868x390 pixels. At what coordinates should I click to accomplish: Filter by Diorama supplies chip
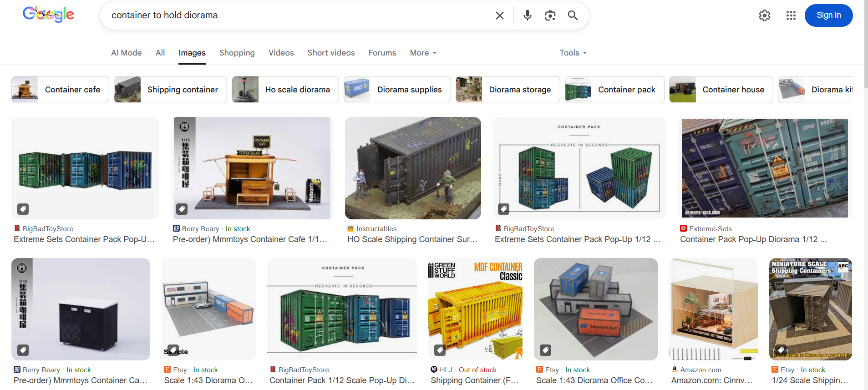pyautogui.click(x=397, y=90)
